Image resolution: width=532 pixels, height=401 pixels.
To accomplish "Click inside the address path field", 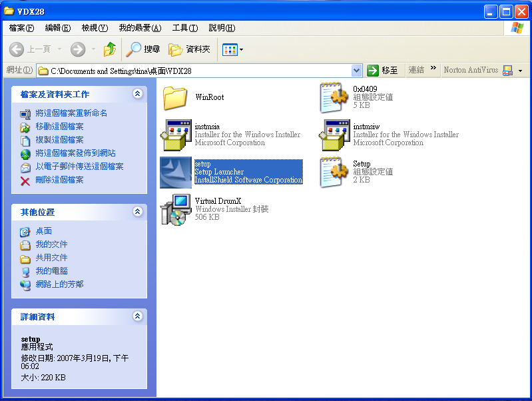I will pyautogui.click(x=200, y=71).
